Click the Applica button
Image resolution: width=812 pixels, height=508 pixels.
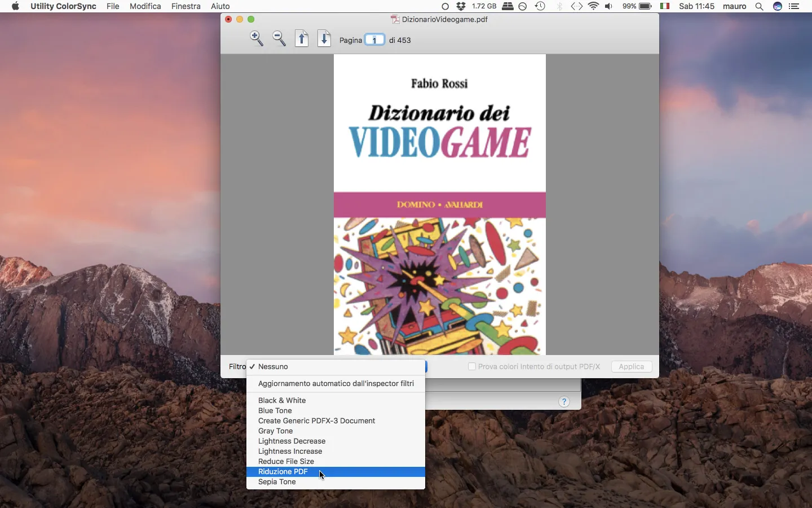tap(632, 367)
